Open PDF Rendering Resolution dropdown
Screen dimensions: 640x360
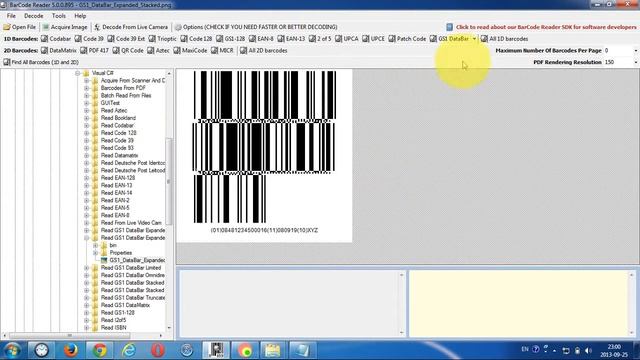pos(636,62)
